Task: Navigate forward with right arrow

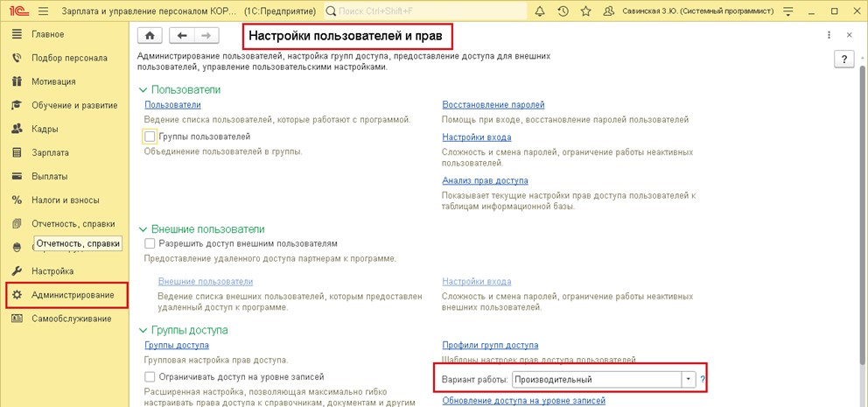Action: [x=206, y=35]
